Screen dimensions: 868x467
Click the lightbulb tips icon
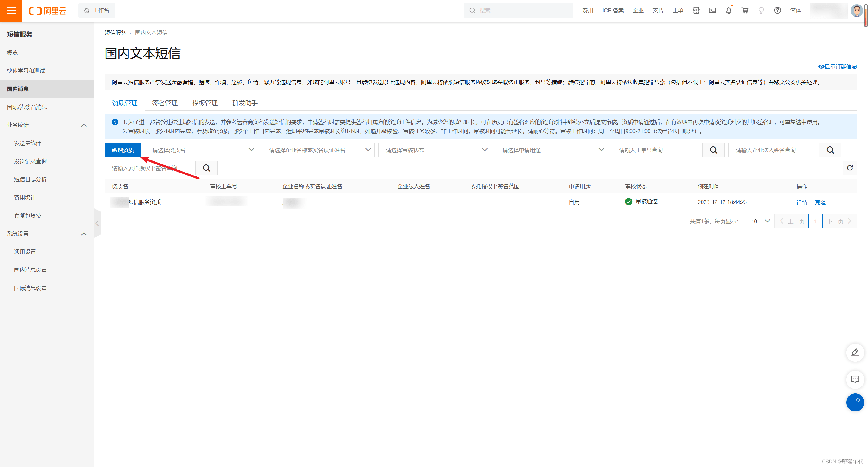761,11
